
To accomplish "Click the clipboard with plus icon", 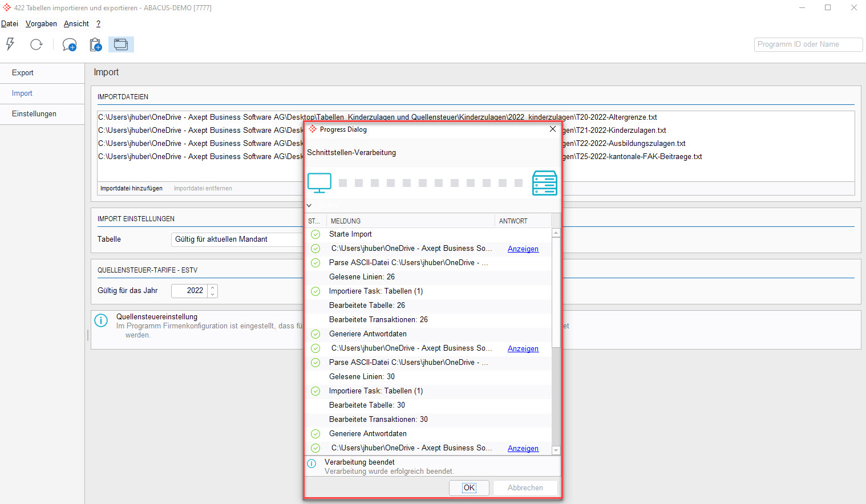I will click(x=95, y=44).
